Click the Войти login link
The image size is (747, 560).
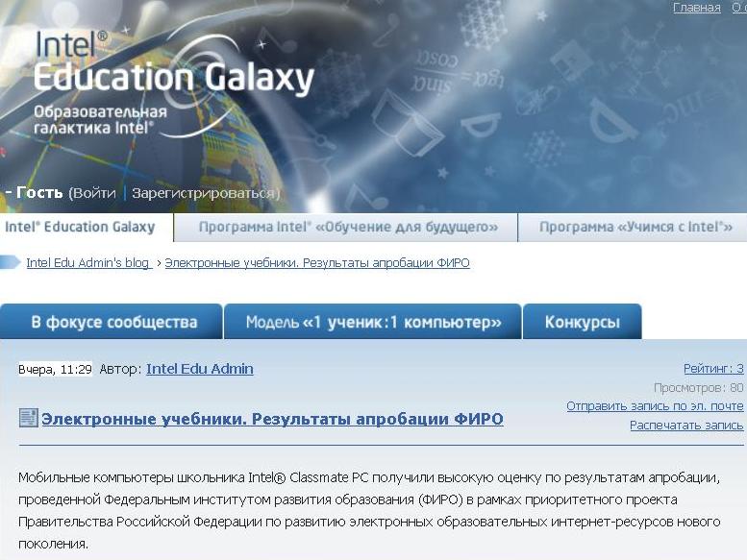tap(94, 193)
